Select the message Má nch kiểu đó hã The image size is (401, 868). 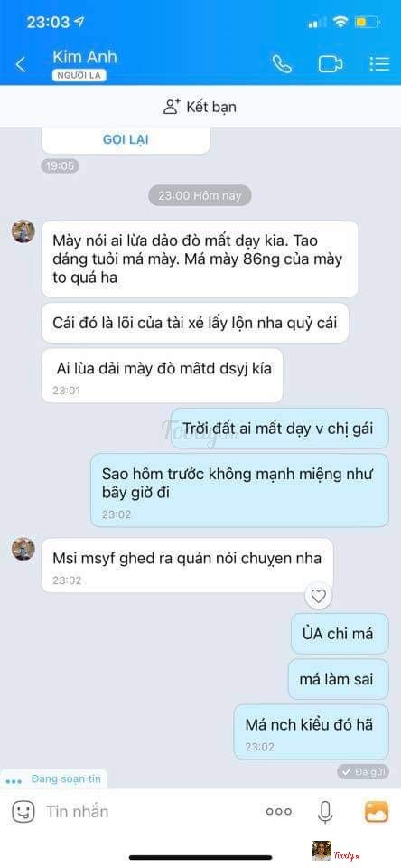tap(312, 731)
